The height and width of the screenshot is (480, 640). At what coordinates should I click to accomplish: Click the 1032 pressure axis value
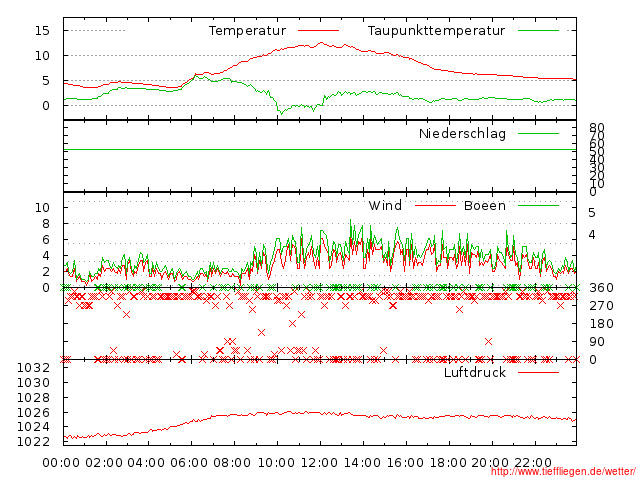pos(33,368)
